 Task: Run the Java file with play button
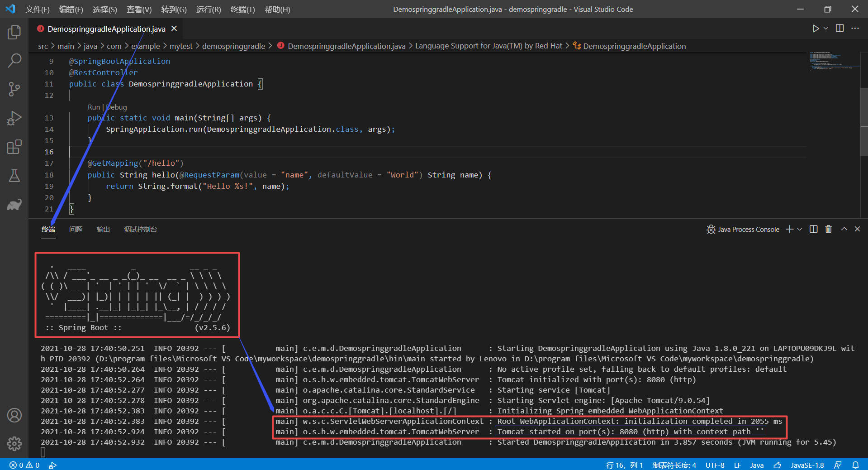pyautogui.click(x=816, y=29)
